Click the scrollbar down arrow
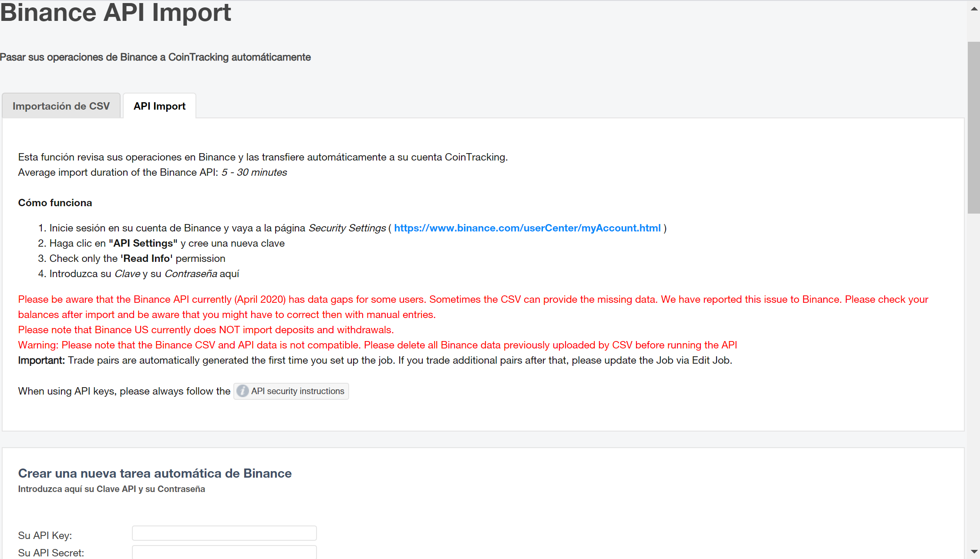Viewport: 980px width, 559px height. click(974, 552)
